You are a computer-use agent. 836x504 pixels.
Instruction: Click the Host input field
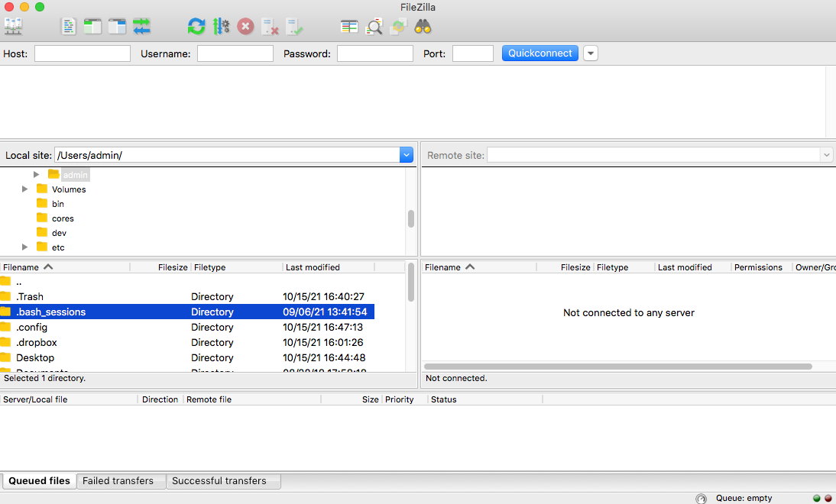83,53
